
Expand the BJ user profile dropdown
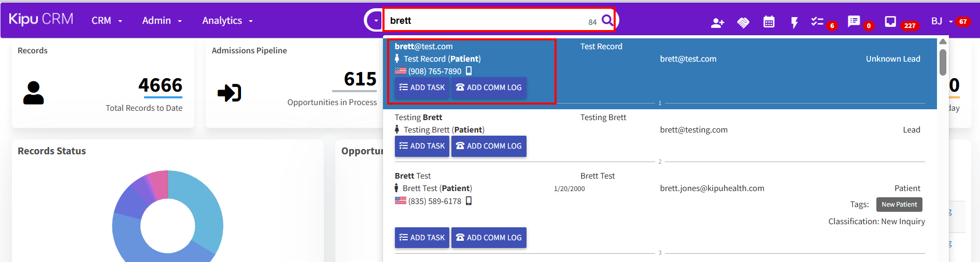click(942, 21)
